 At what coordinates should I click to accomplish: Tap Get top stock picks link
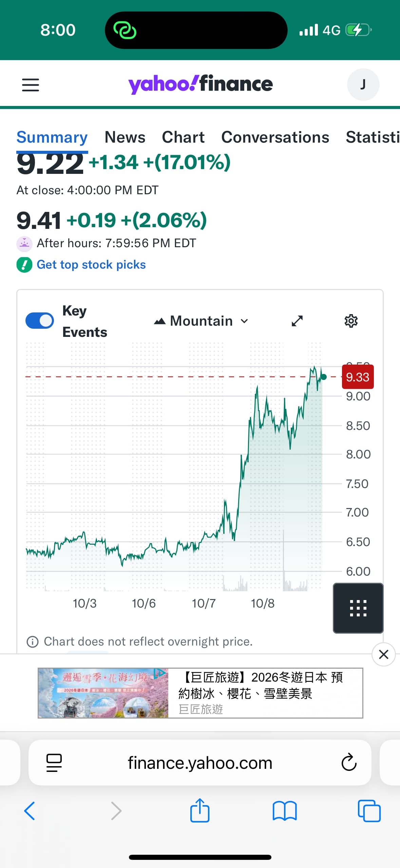[x=91, y=265]
